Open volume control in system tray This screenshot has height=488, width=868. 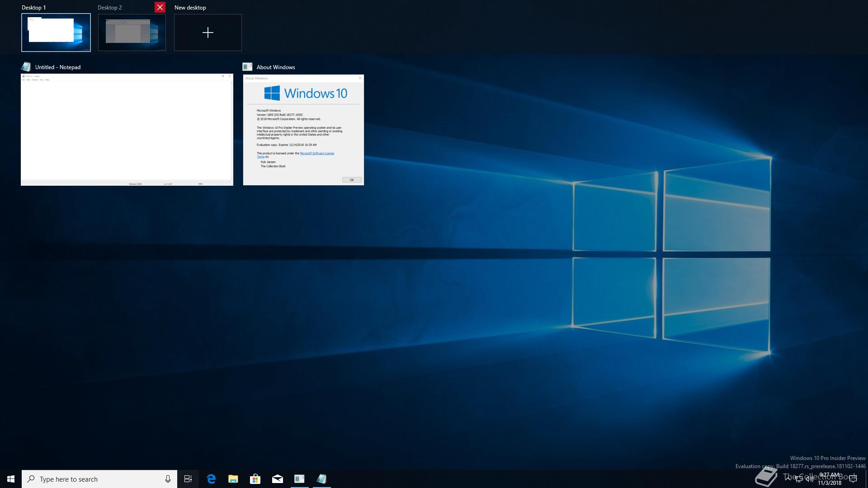click(809, 479)
